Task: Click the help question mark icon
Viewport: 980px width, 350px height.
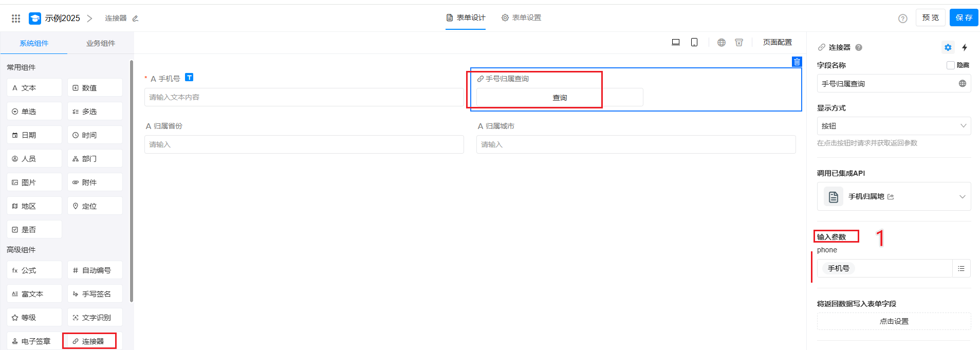Action: coord(902,19)
